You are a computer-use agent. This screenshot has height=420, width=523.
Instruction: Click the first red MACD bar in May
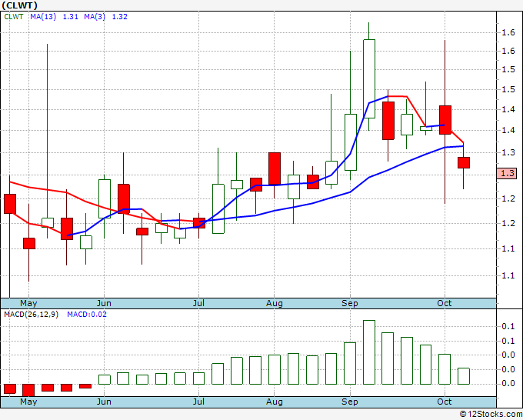click(x=10, y=388)
